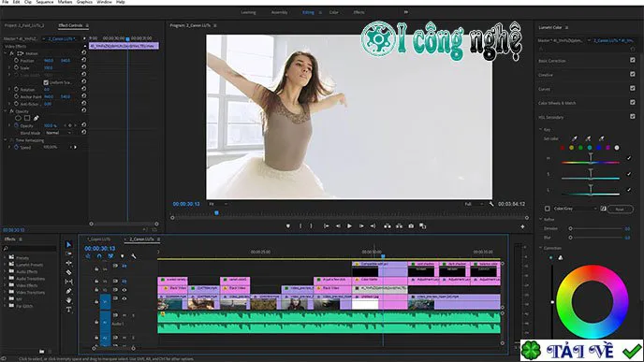Open the Graphics menu

[84, 2]
